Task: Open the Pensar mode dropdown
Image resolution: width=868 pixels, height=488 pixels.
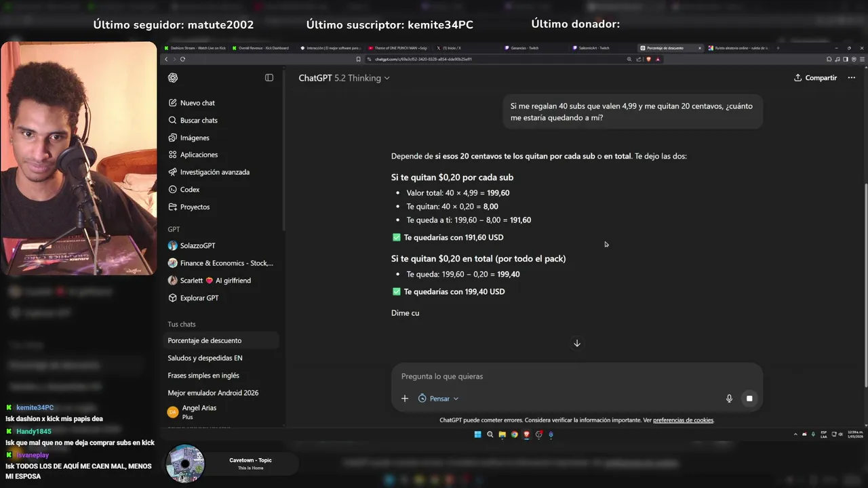Action: pyautogui.click(x=438, y=399)
